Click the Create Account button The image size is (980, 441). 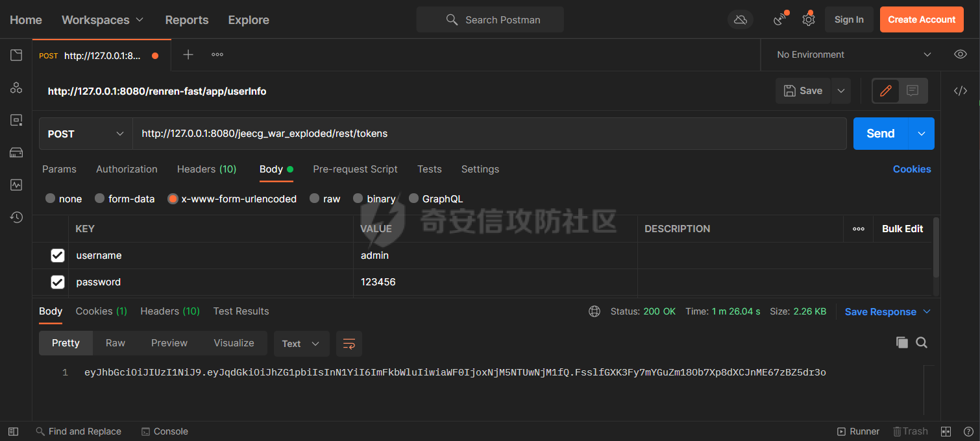922,19
